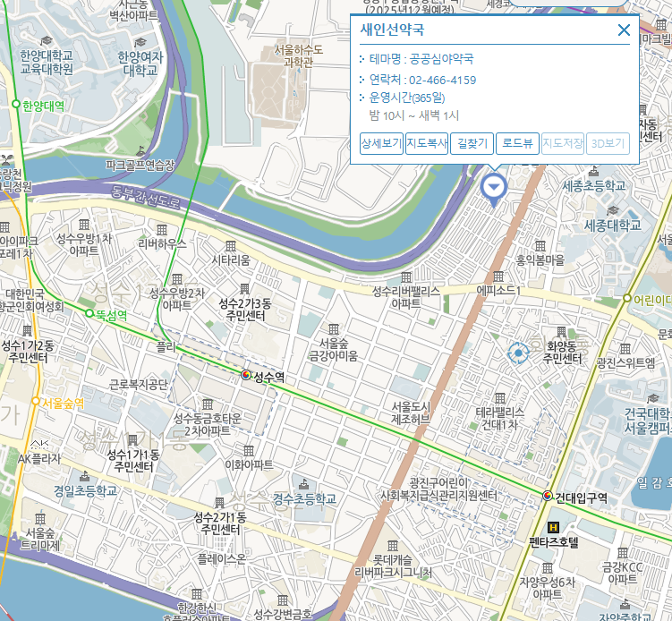This screenshot has width=672, height=621.
Task: Click 성수2가3동 주민센터 label
Action: click(245, 310)
